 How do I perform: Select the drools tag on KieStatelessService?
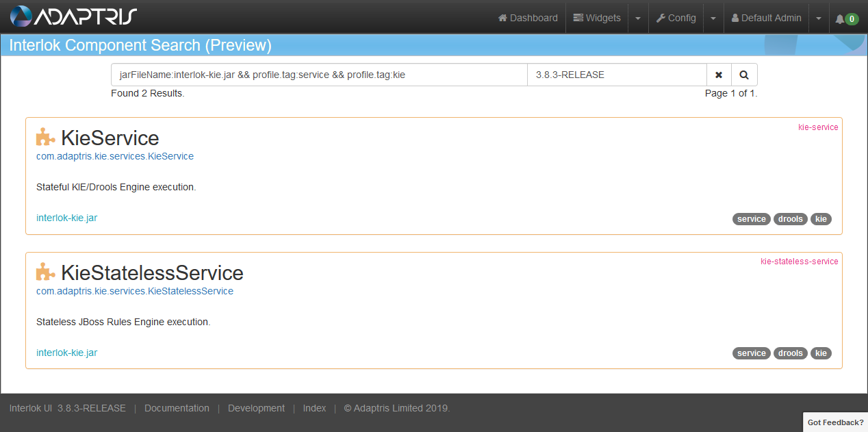[791, 353]
